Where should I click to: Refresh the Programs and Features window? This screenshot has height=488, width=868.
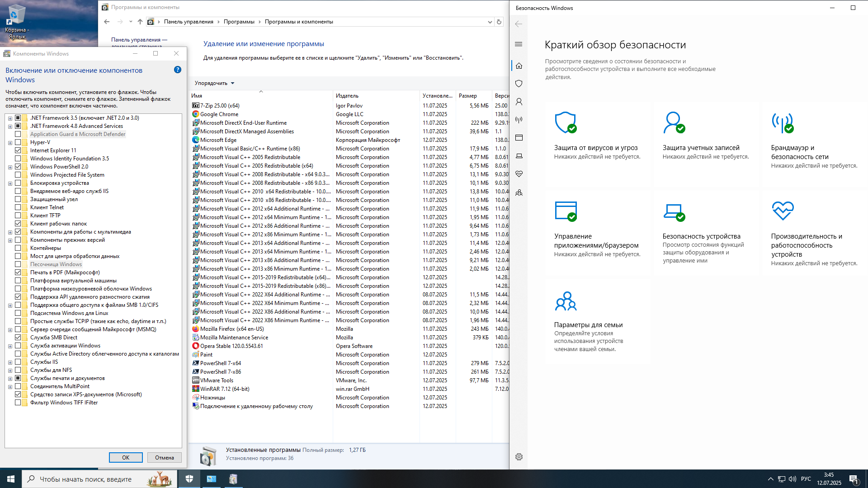tap(499, 22)
